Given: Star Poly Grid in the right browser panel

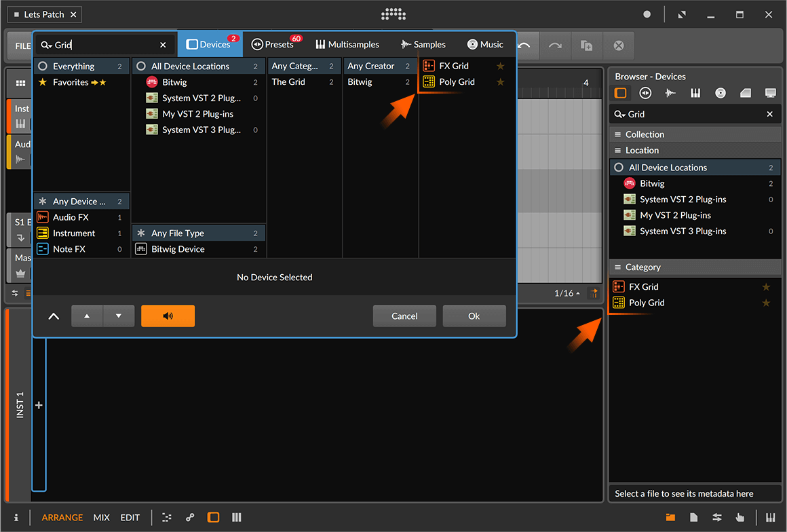Looking at the screenshot, I should tap(766, 303).
